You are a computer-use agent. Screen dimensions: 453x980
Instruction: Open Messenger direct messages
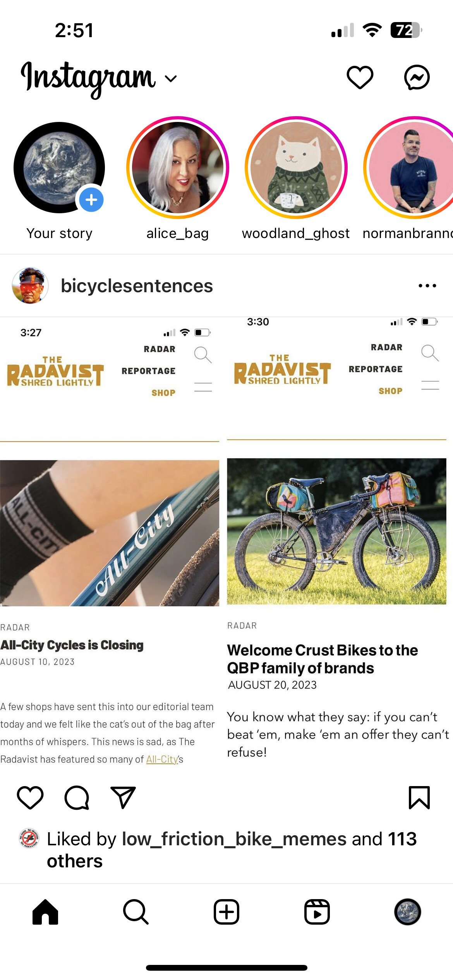click(x=417, y=77)
